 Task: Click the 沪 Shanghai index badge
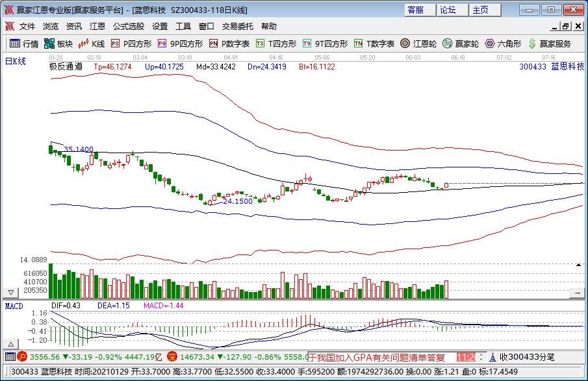click(21, 356)
